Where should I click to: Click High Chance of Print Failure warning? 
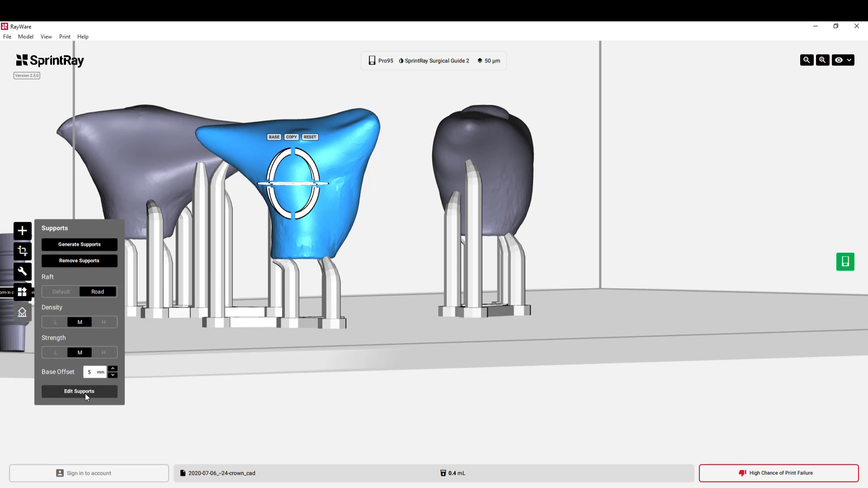[778, 473]
